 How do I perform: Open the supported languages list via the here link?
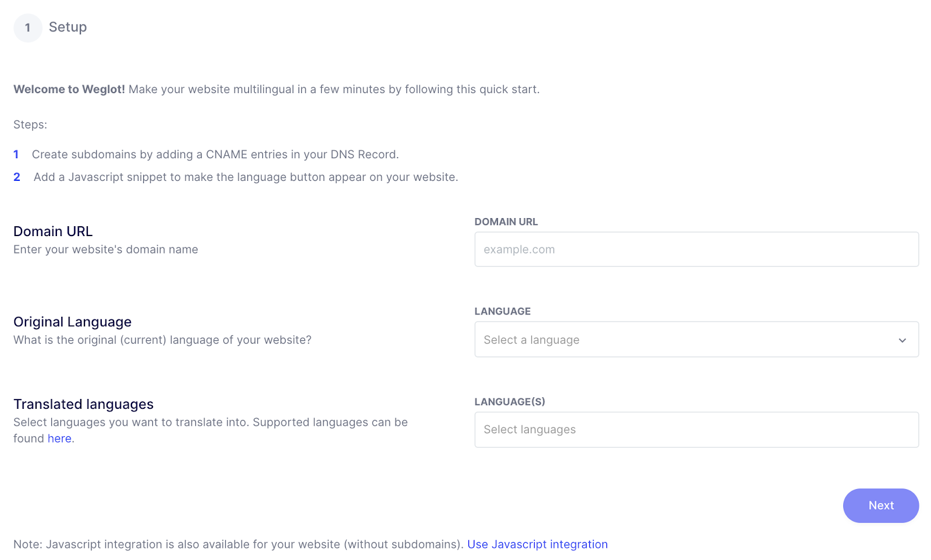click(59, 438)
